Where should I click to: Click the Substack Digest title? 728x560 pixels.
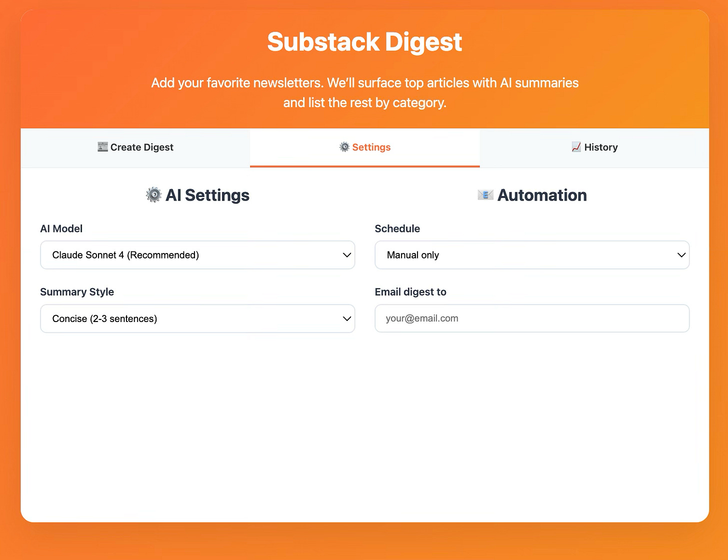pyautogui.click(x=364, y=42)
